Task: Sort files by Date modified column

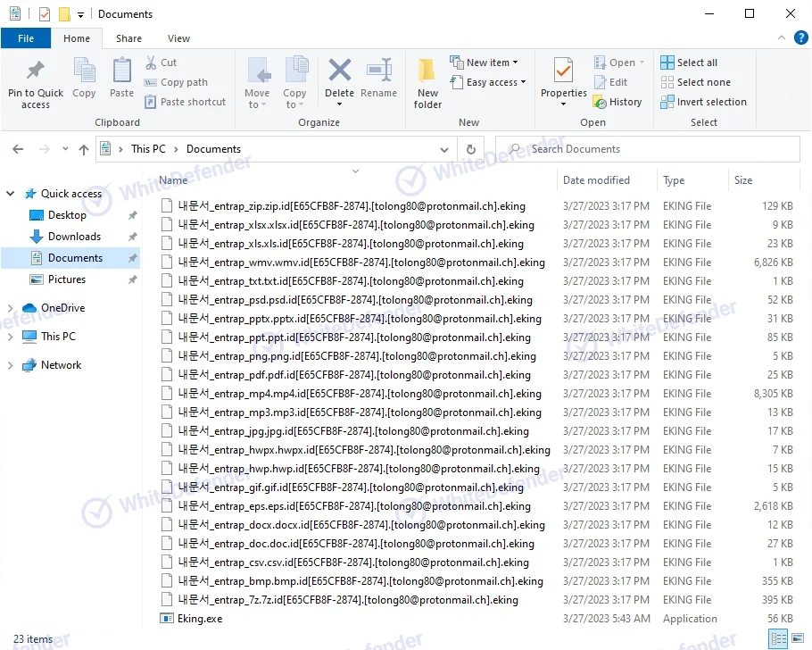Action: [596, 180]
